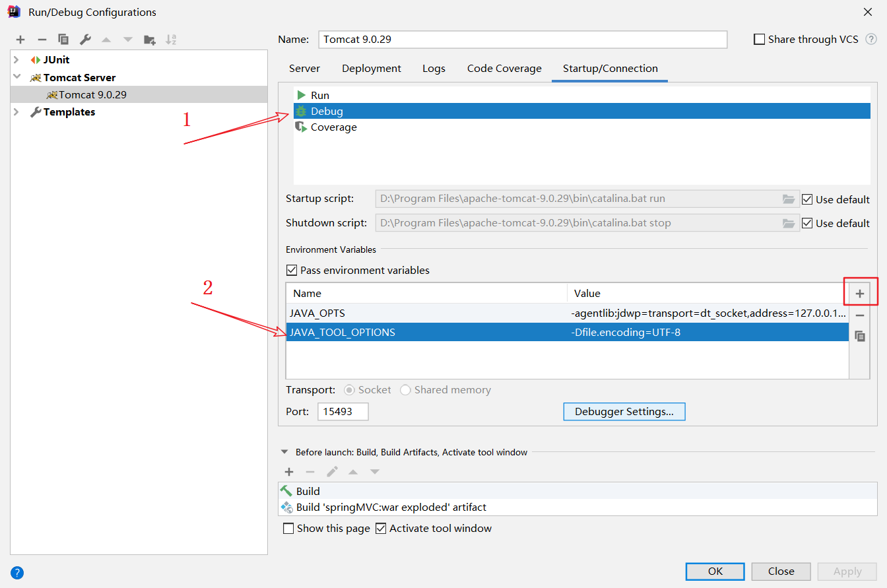
Task: Create new folder for configurations
Action: coord(150,40)
